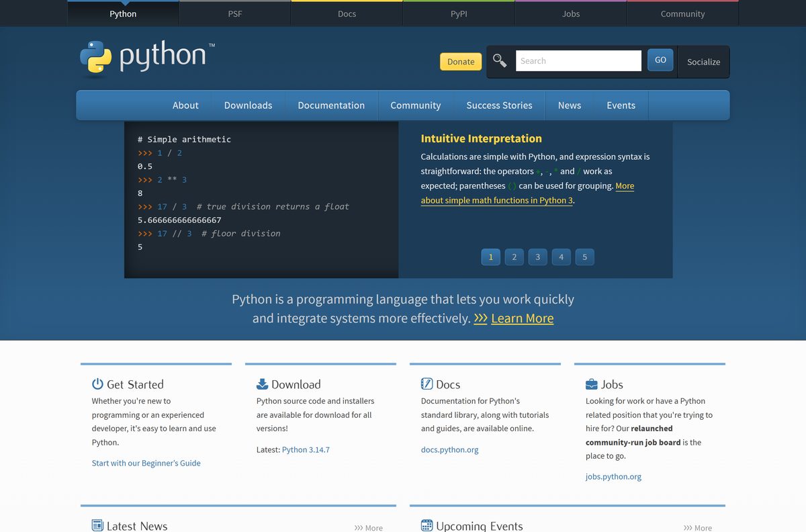Screen dimensions: 806x532
Task: Click the GO search button
Action: click(x=660, y=60)
